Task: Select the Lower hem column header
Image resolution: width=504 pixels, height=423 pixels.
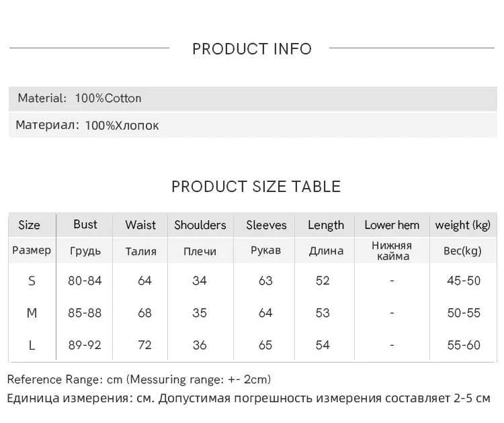Action: pos(392,225)
